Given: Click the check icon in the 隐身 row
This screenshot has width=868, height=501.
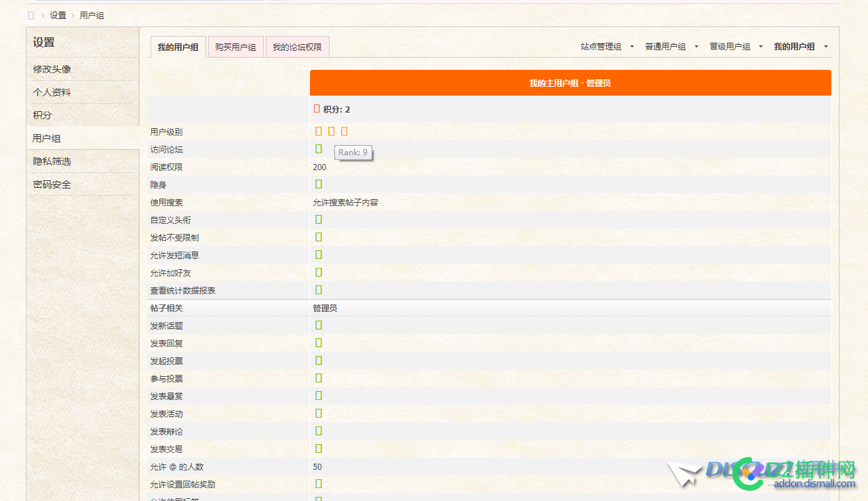Looking at the screenshot, I should pos(319,184).
